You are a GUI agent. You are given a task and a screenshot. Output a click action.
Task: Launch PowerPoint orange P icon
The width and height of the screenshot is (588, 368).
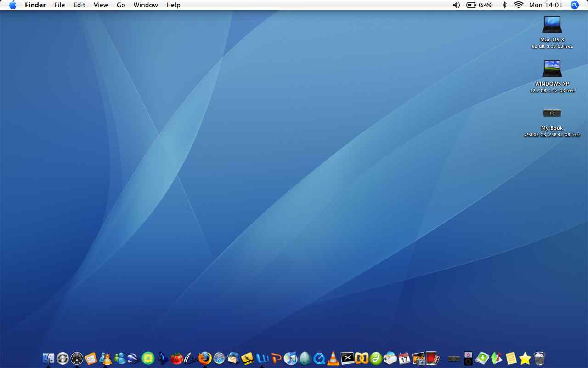(276, 358)
